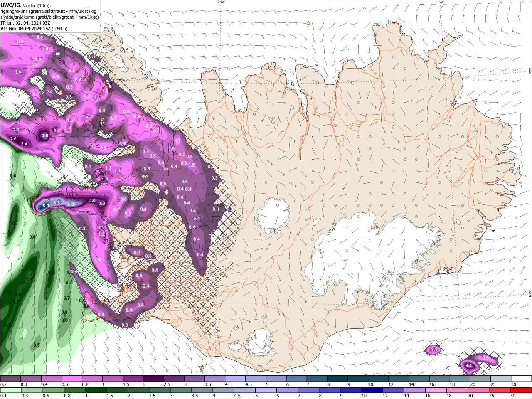Click the 3.6 snowfall value on the map

pos(45,135)
